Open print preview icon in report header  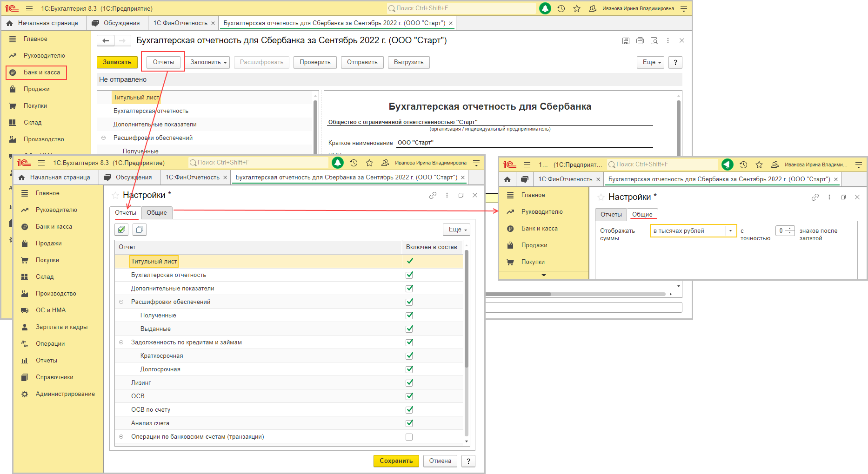pos(654,41)
